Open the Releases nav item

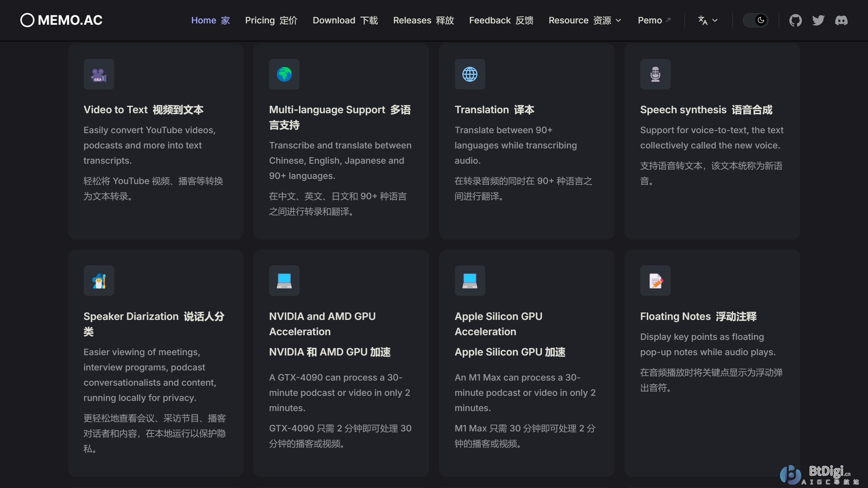pyautogui.click(x=423, y=20)
